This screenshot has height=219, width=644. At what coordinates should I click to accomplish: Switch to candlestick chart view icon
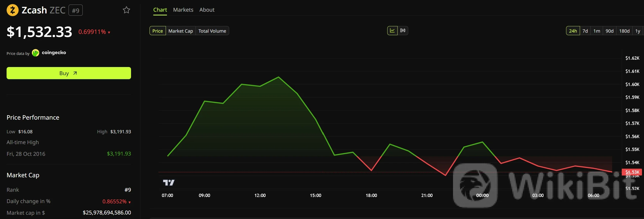[403, 31]
